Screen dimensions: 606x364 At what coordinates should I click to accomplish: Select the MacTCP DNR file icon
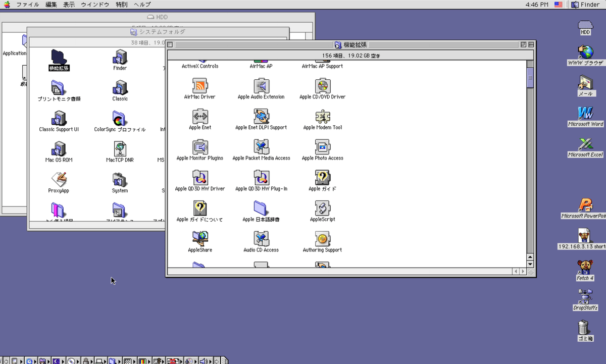pos(120,149)
